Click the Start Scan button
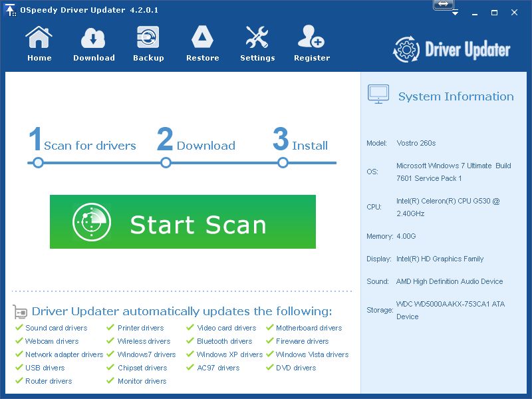The width and height of the screenshot is (532, 399). (x=182, y=221)
